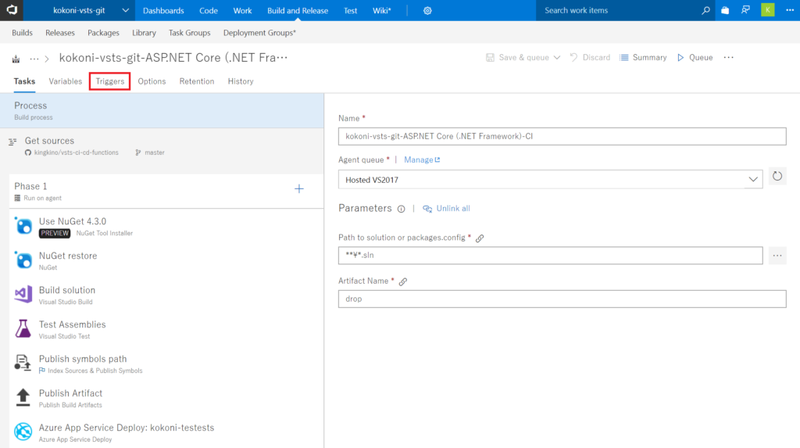Edit the build definition Name field
The width and height of the screenshot is (800, 448).
point(562,136)
